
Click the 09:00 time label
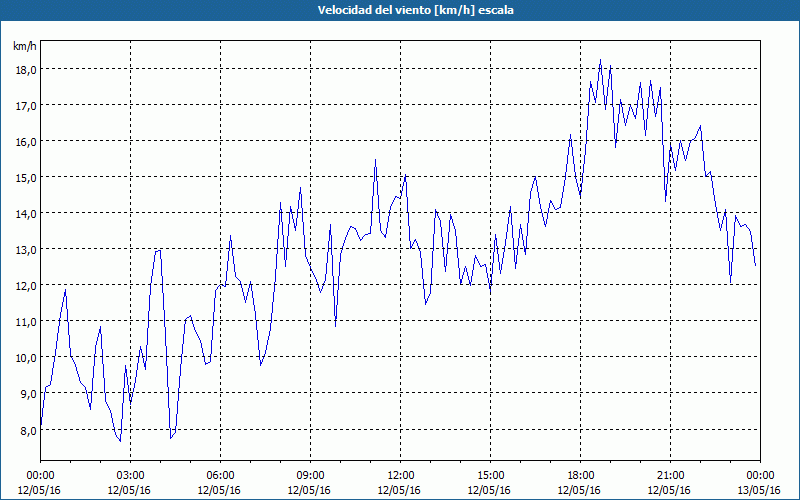click(310, 476)
